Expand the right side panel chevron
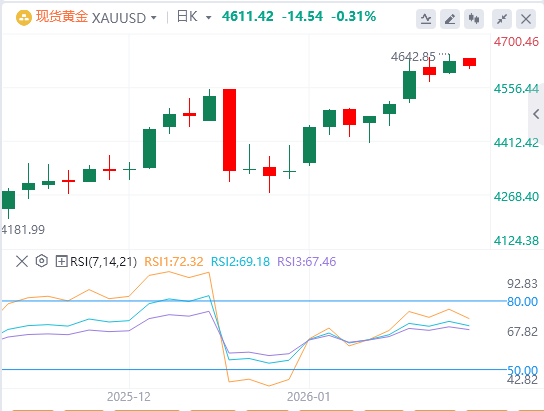Screen dimensions: 544x411 [x=536, y=114]
